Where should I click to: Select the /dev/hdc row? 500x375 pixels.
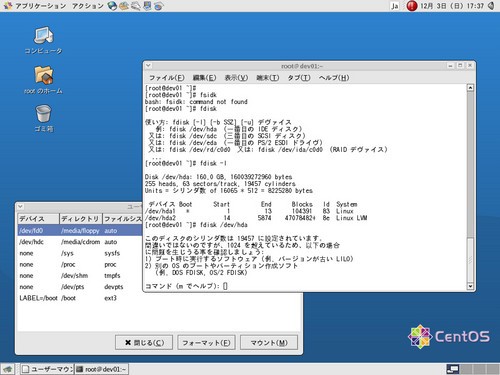(80, 242)
